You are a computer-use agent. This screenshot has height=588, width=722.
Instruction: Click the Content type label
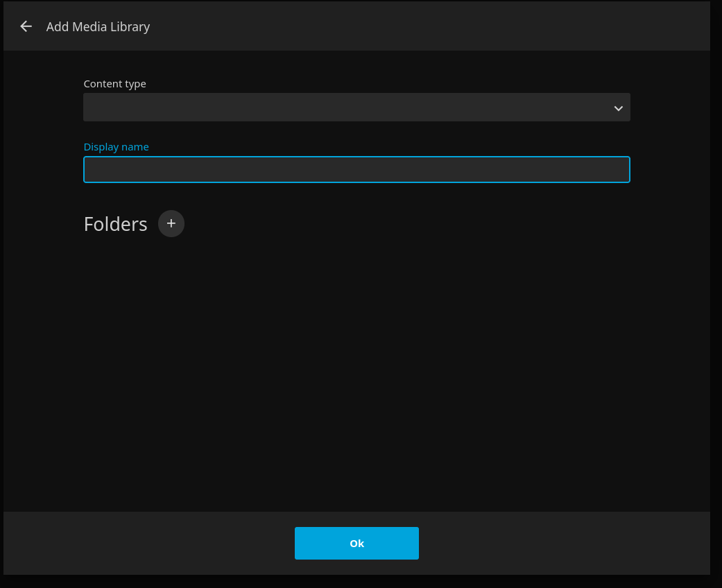(114, 84)
